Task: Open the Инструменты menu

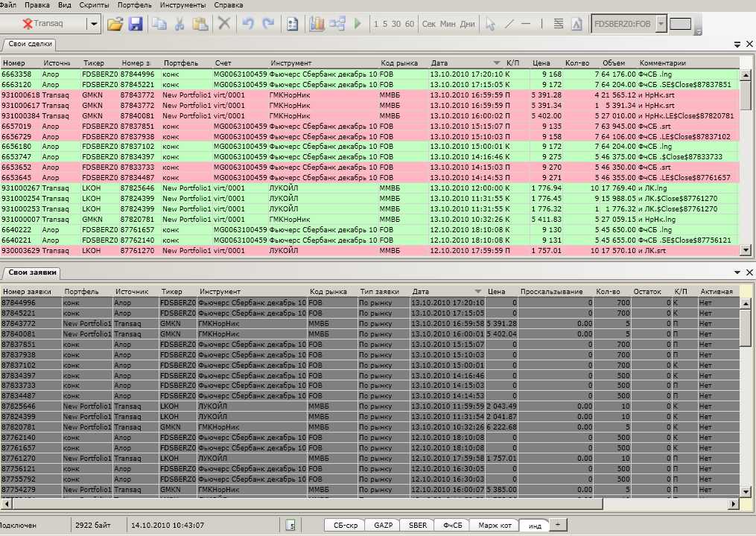Action: pos(182,4)
